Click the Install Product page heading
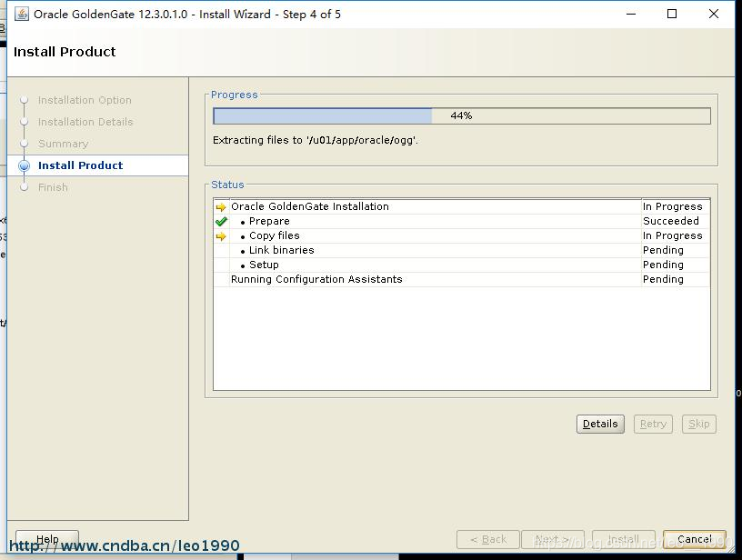The height and width of the screenshot is (560, 742). coord(65,52)
